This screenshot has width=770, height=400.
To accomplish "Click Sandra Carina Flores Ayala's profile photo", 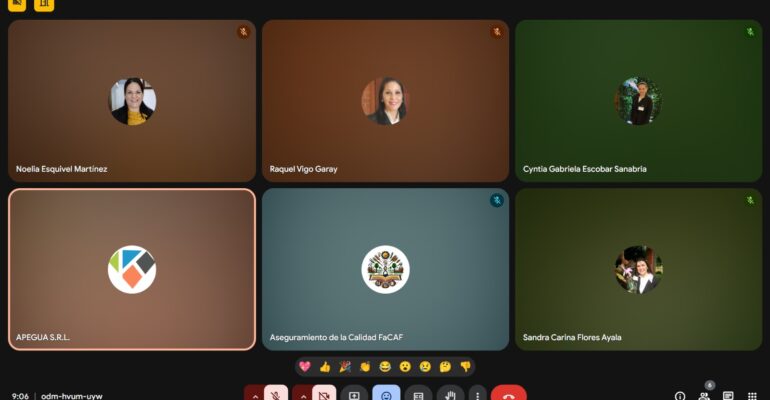I will click(x=639, y=269).
